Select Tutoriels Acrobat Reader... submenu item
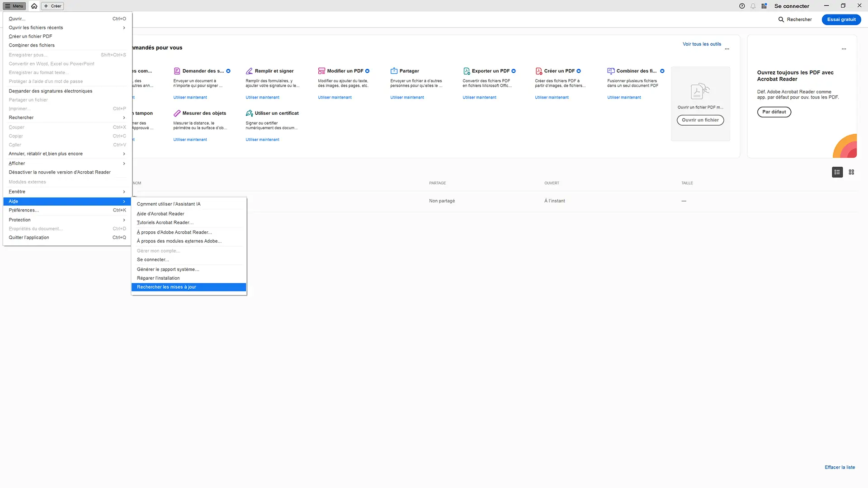The image size is (868, 488). click(x=189, y=223)
